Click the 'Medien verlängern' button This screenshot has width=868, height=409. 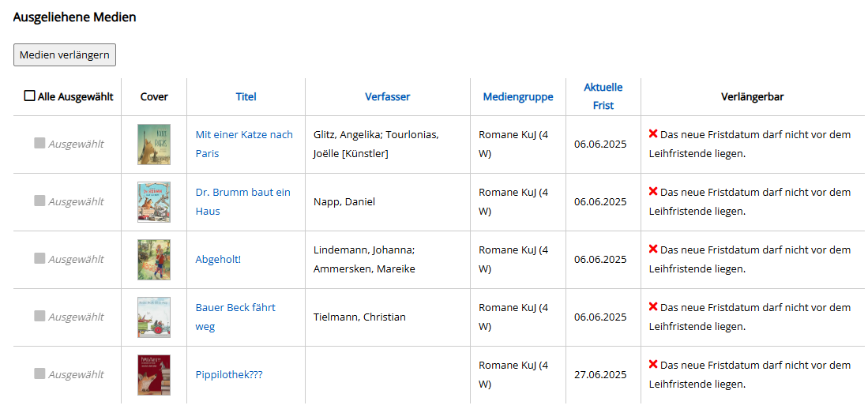click(x=65, y=54)
